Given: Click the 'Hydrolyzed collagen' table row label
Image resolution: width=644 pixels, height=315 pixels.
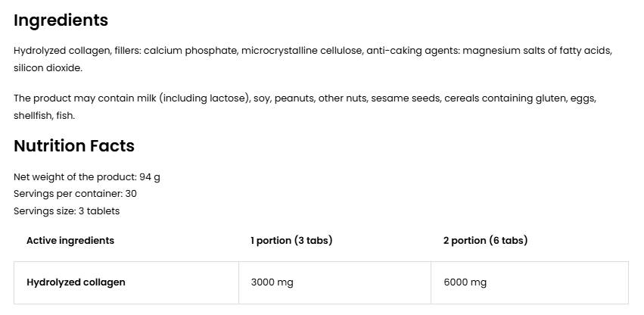Looking at the screenshot, I should 76,282.
